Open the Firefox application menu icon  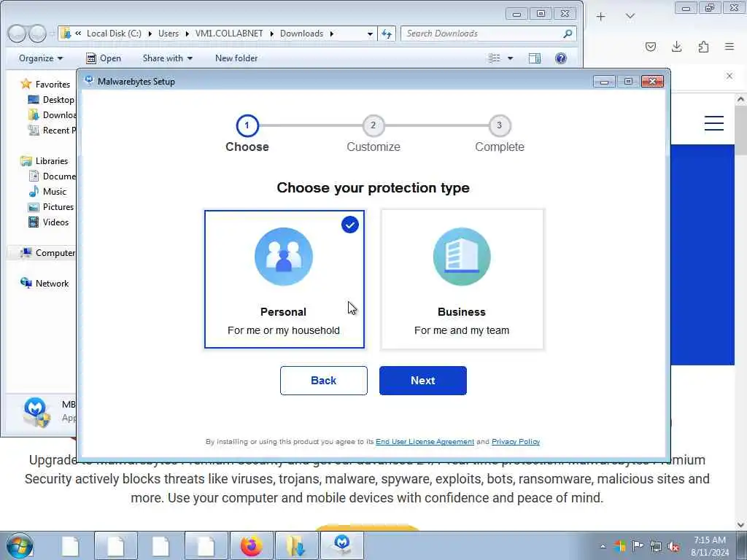729,47
